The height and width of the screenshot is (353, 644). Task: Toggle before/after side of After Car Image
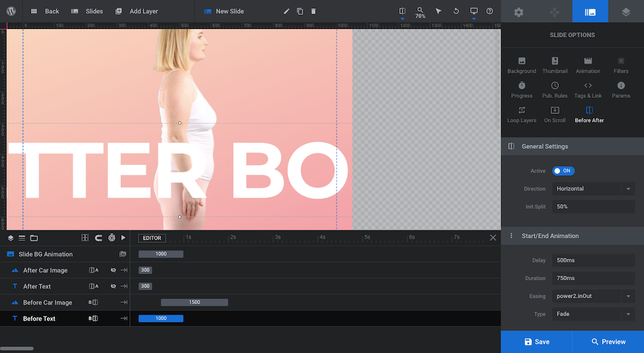coord(93,270)
